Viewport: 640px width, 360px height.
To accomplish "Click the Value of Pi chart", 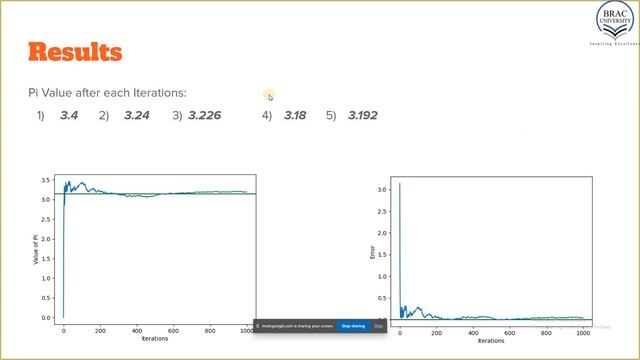I will 156,249.
